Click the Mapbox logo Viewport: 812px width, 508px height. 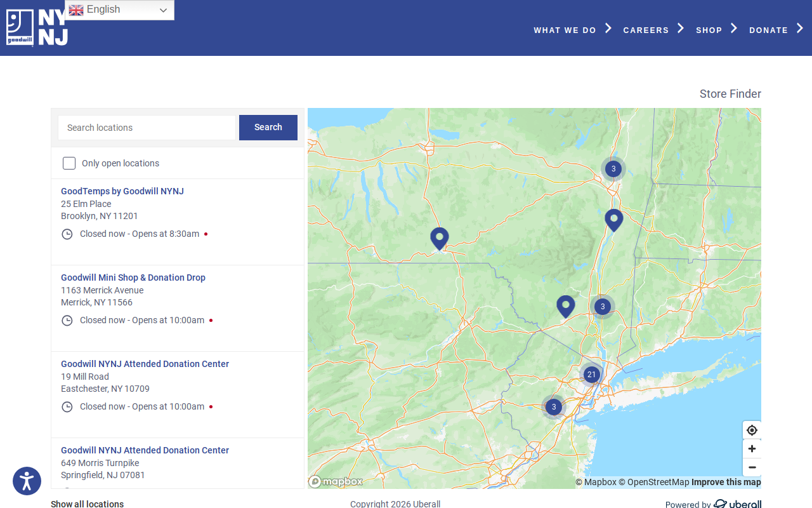coord(336,481)
